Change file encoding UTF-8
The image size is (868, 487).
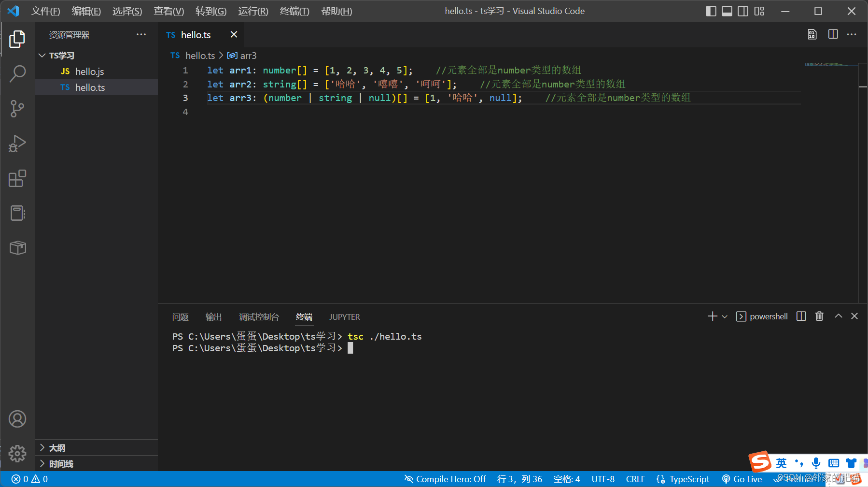[603, 479]
